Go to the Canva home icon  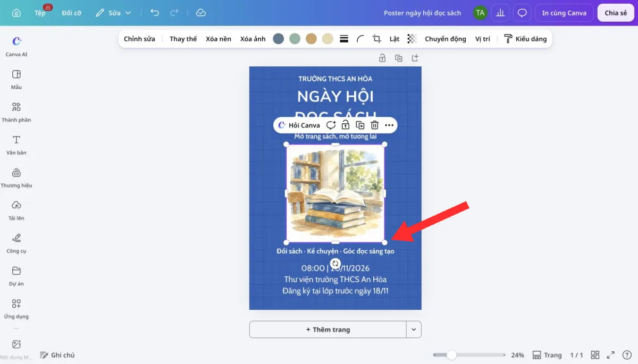point(16,13)
